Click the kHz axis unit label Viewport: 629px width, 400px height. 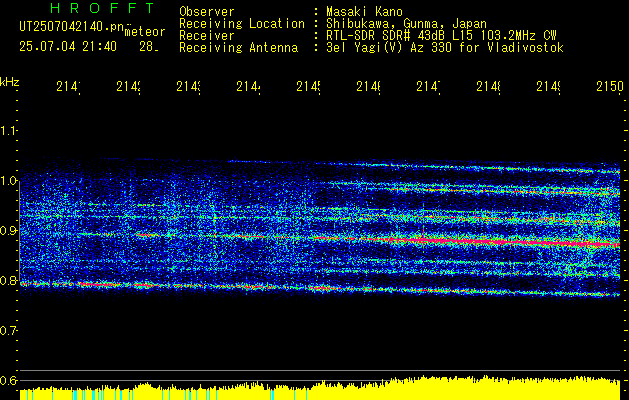10,82
